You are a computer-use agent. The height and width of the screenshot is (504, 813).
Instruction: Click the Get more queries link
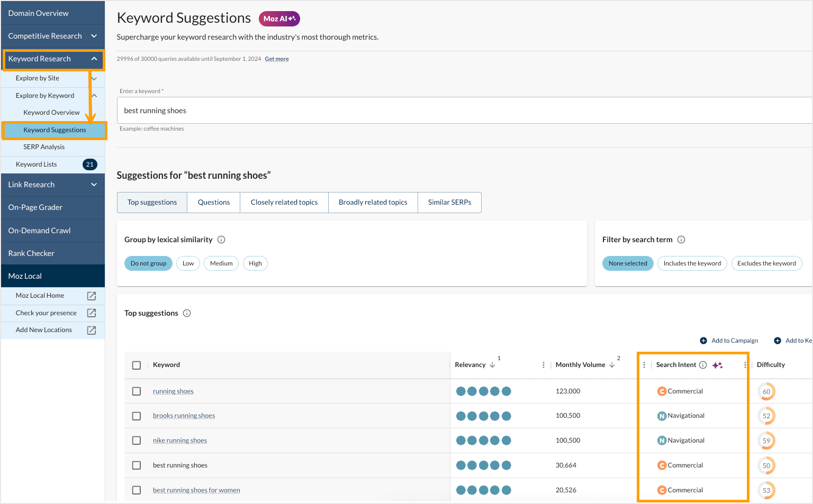(277, 59)
